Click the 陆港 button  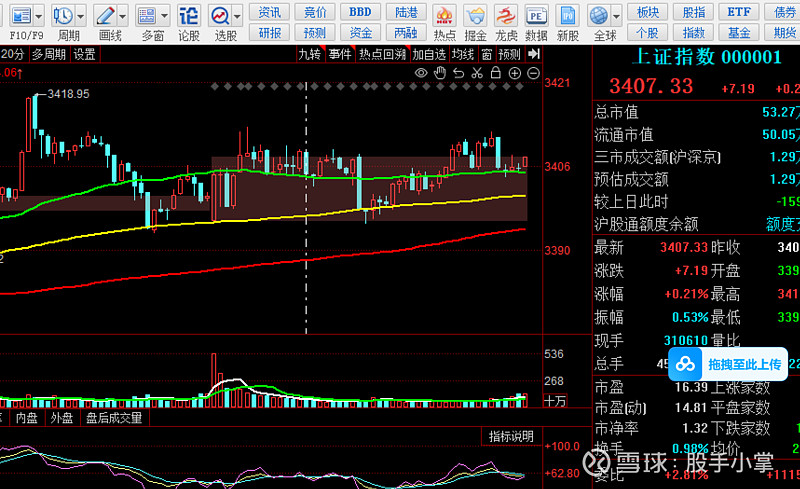(x=406, y=12)
